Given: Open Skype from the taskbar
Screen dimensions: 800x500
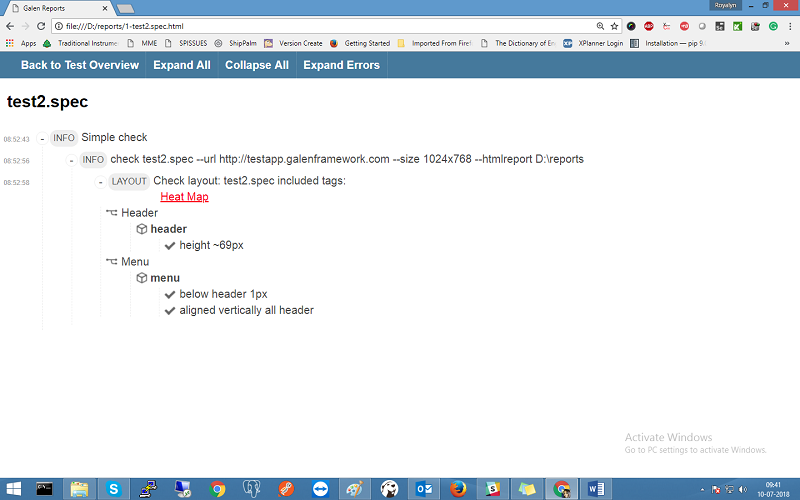Looking at the screenshot, I should click(114, 489).
